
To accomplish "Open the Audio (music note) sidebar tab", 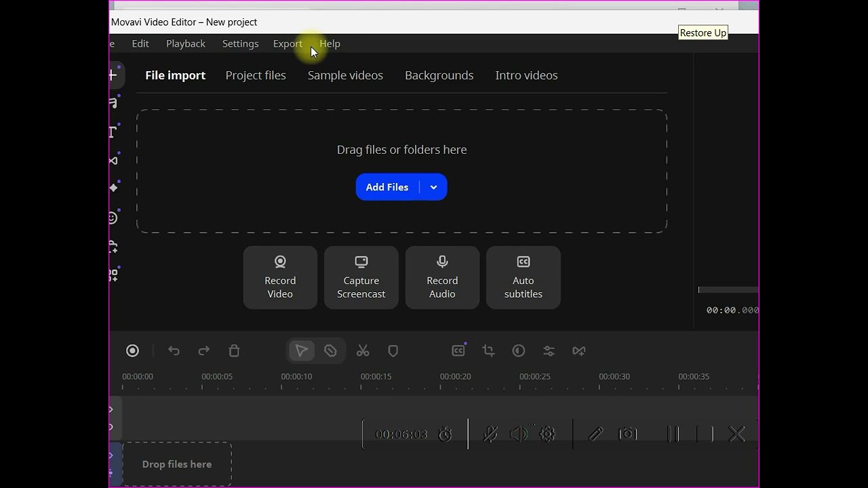I will click(114, 103).
